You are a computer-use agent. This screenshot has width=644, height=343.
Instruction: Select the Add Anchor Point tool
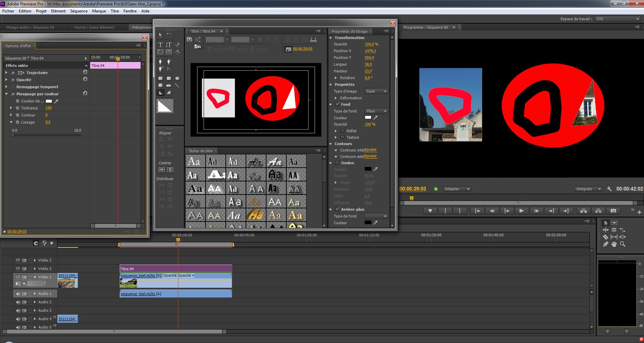click(x=160, y=69)
